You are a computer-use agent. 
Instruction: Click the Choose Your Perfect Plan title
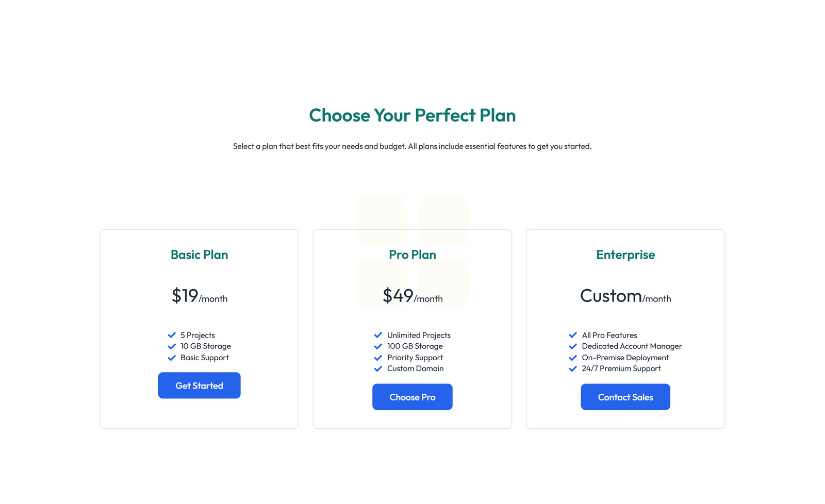(x=412, y=115)
